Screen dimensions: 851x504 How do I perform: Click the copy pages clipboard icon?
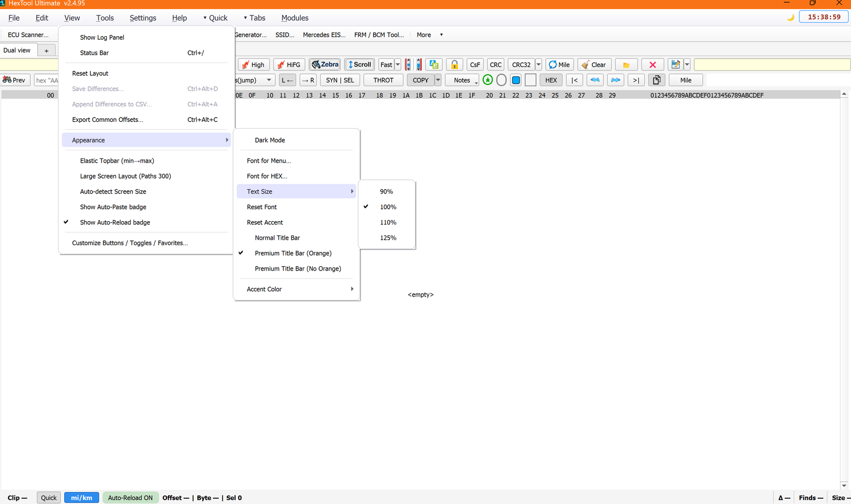(657, 80)
